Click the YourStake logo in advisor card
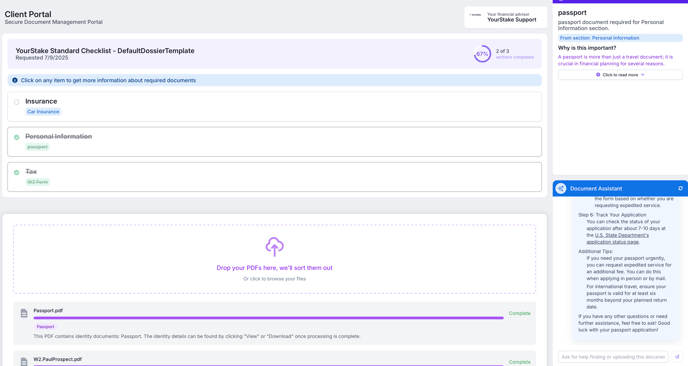Image resolution: width=688 pixels, height=366 pixels. pyautogui.click(x=475, y=15)
